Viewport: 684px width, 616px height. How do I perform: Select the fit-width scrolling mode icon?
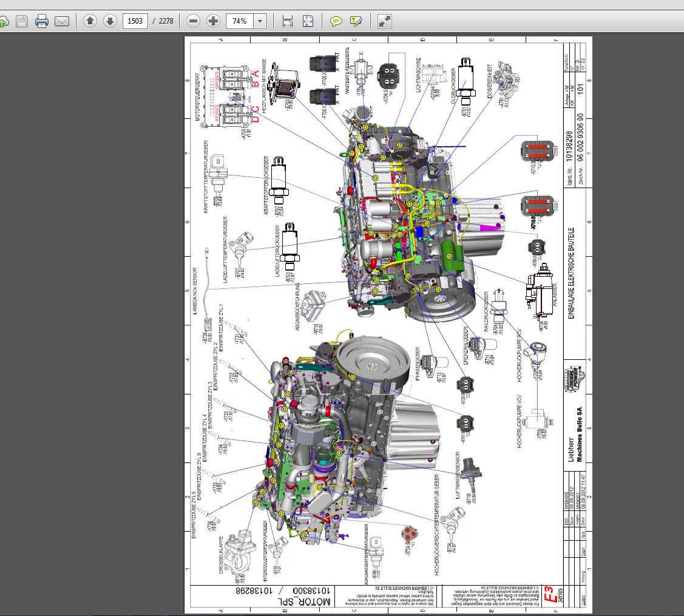[x=288, y=21]
